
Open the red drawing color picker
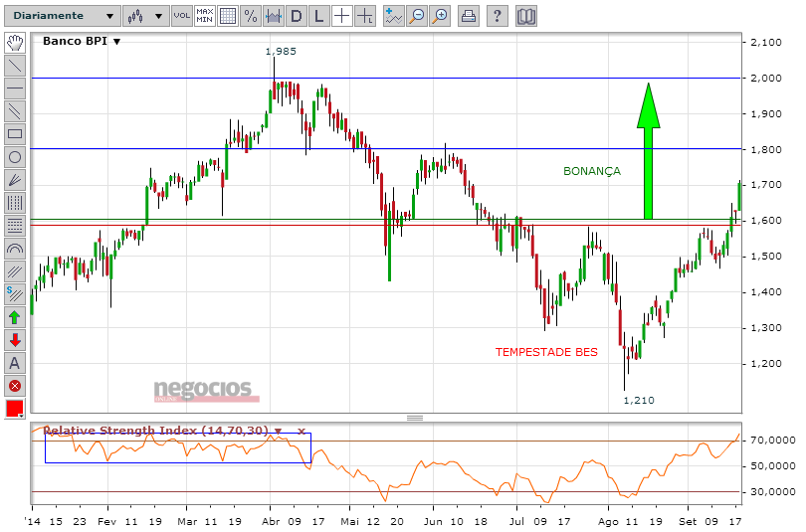pos(15,409)
